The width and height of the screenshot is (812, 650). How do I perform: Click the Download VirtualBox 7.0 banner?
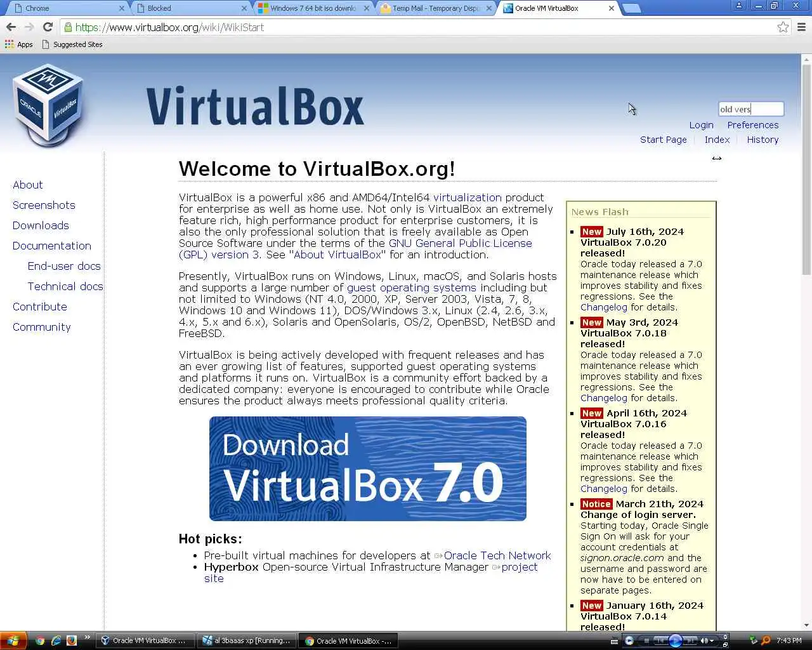[x=368, y=468]
